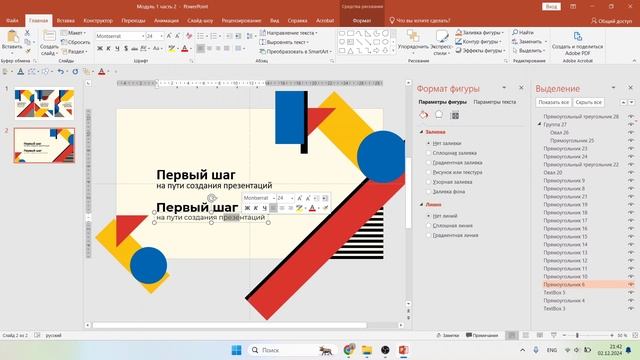Screen dimensions: 640x360
Task: Select slide 1 thumbnail
Action: [x=44, y=104]
